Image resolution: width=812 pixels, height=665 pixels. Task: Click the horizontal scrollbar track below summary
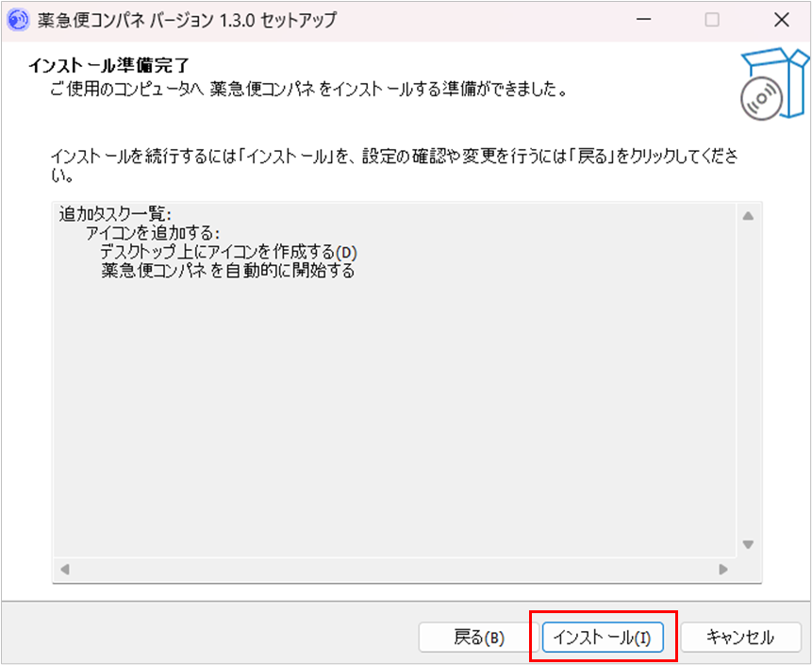(x=394, y=570)
